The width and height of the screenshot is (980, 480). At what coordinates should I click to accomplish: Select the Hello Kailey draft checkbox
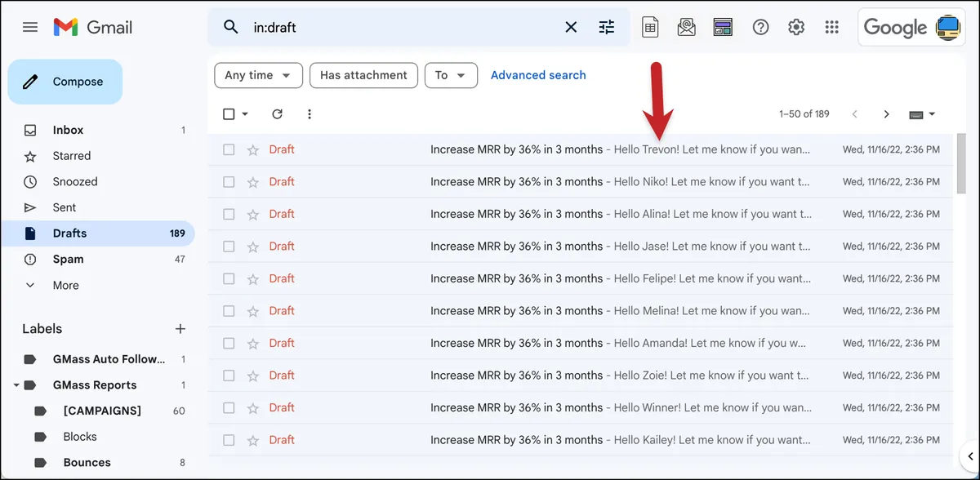point(229,440)
